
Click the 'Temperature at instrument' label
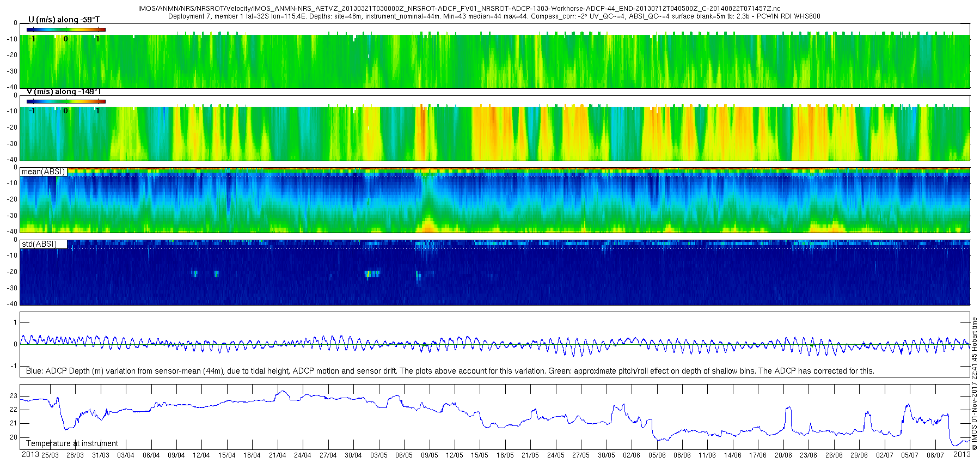tap(72, 443)
